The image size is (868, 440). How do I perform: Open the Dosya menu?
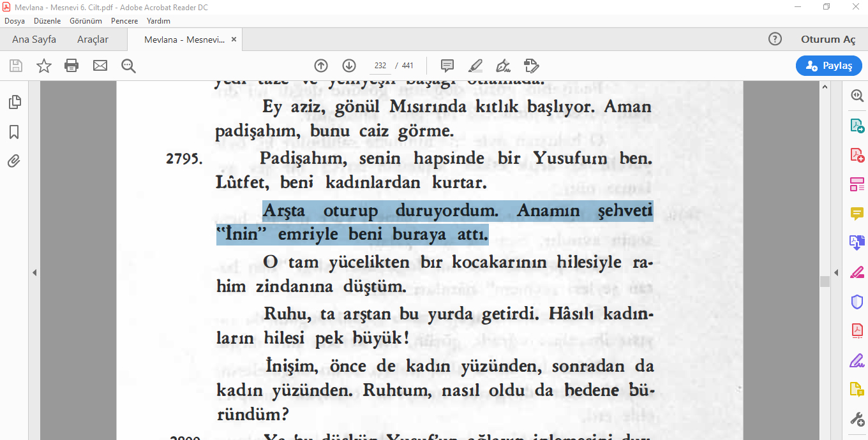pos(15,21)
